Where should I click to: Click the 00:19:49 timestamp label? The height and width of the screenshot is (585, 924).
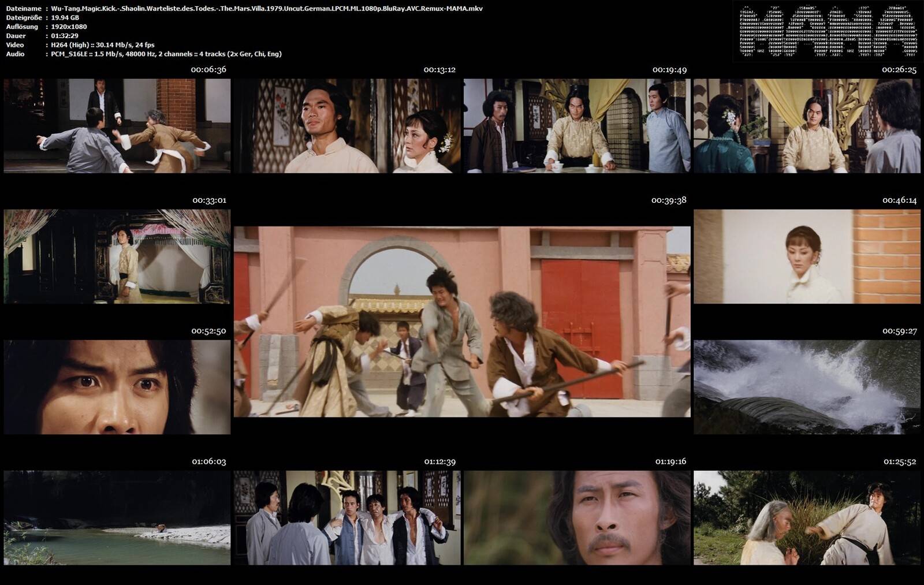point(669,69)
